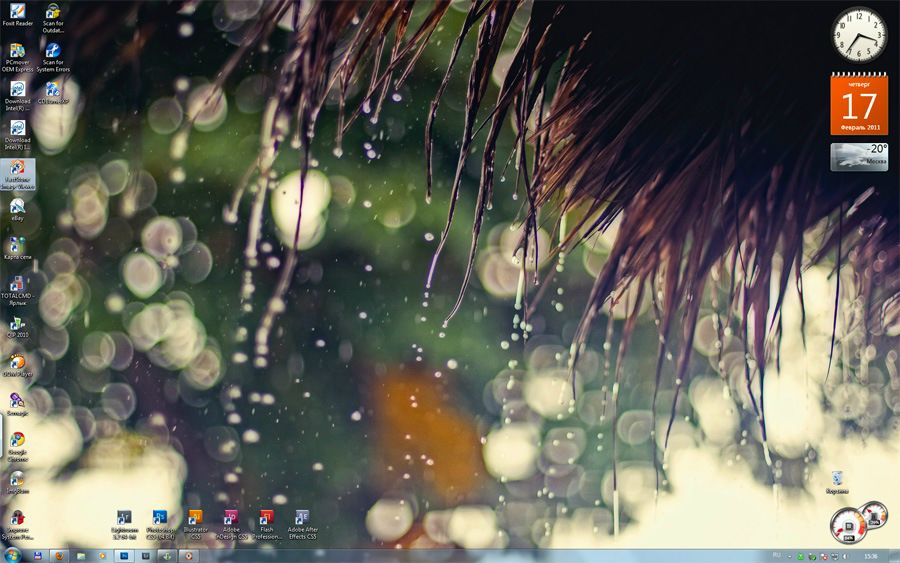Open the PCmover OEM Express shortcut

click(17, 55)
